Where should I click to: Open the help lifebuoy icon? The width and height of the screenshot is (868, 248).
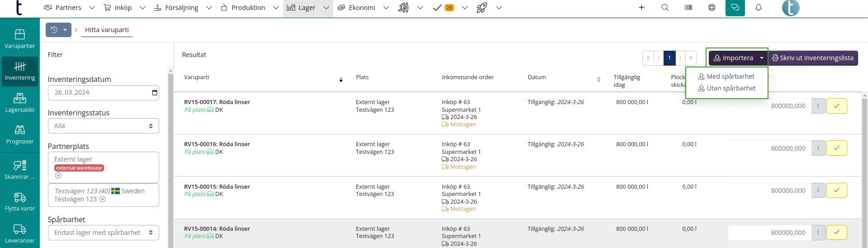pos(712,8)
